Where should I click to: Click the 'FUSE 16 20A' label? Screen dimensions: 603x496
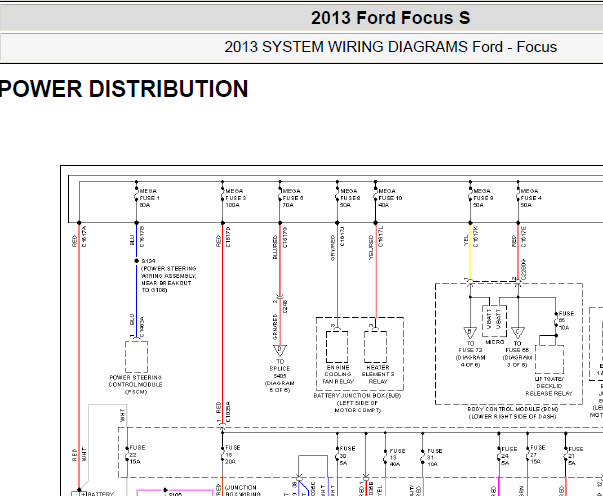point(232,454)
